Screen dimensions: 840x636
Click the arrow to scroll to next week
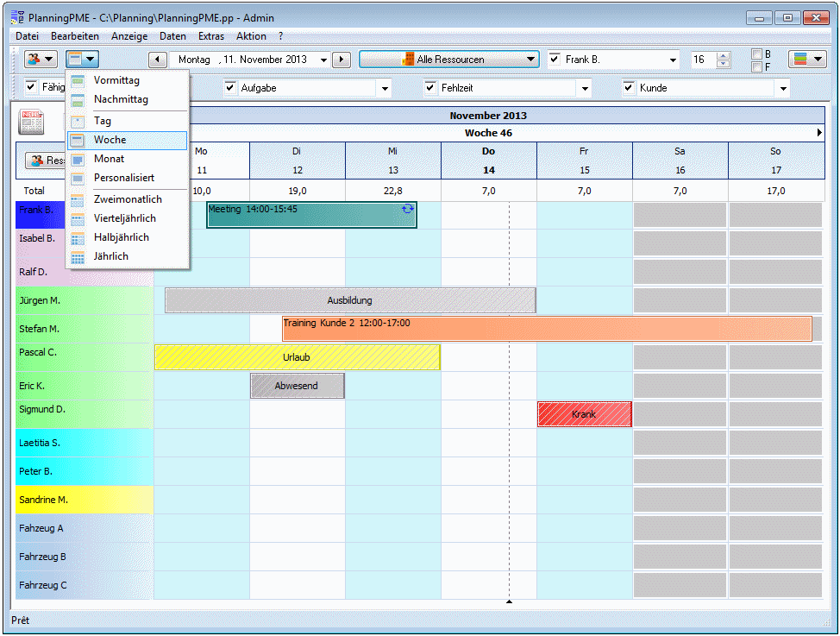pos(819,132)
